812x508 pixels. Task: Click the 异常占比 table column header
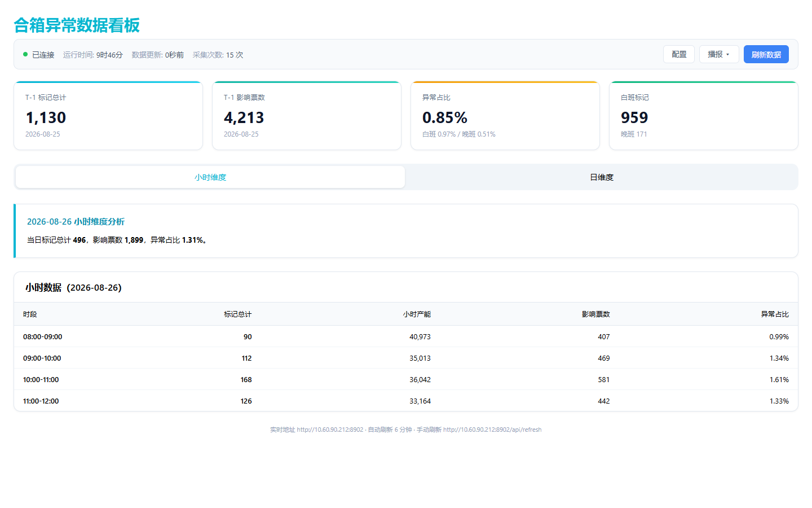[775, 314]
